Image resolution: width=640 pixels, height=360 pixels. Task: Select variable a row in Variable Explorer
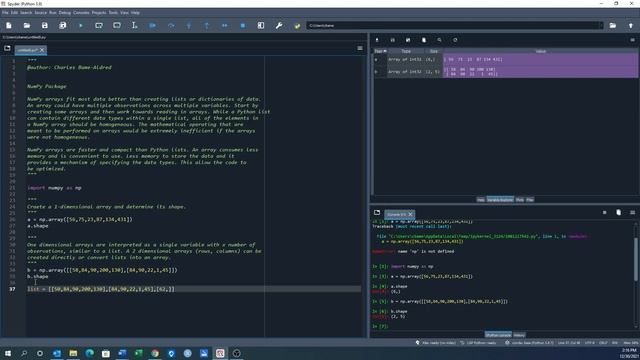click(505, 60)
